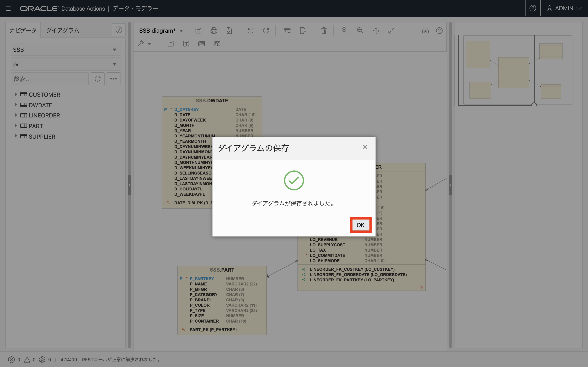
Task: Click the 検索 search input field
Action: coord(50,79)
